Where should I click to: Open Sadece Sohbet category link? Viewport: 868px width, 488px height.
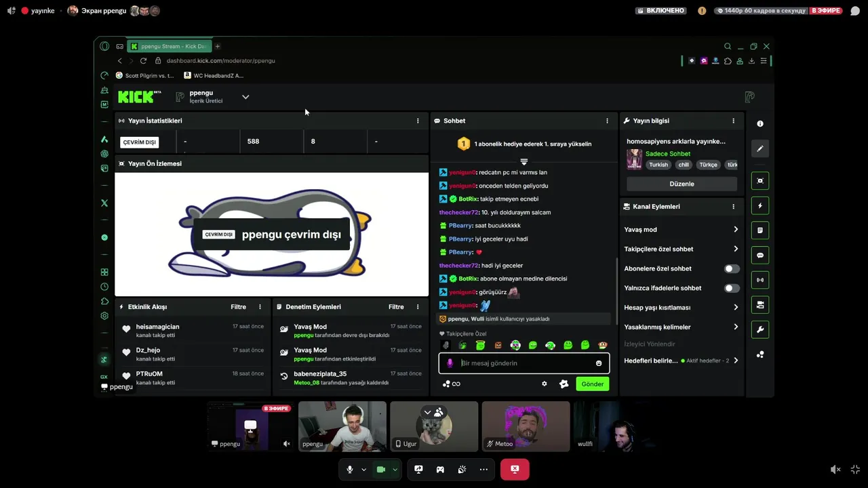coord(668,154)
